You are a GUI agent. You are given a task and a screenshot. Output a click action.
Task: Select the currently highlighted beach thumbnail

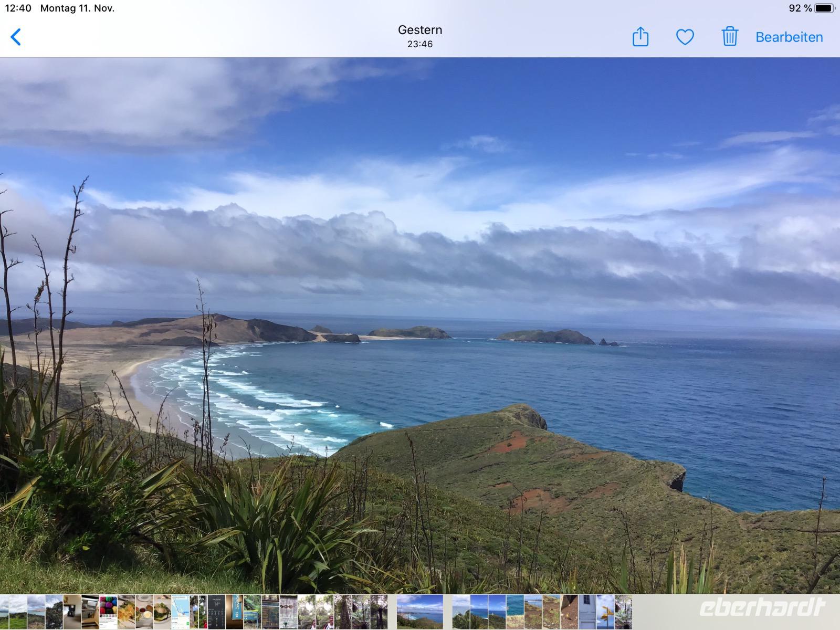[419, 612]
